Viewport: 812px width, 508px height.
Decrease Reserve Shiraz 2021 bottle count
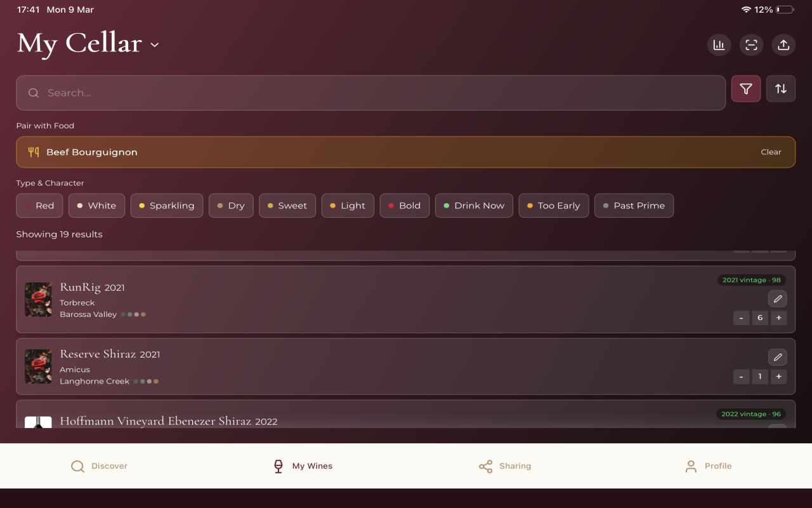tap(741, 377)
